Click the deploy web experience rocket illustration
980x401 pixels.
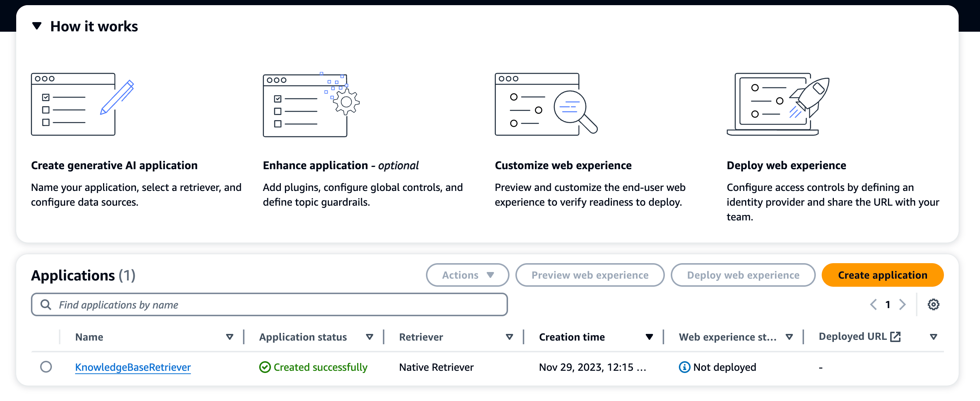778,104
